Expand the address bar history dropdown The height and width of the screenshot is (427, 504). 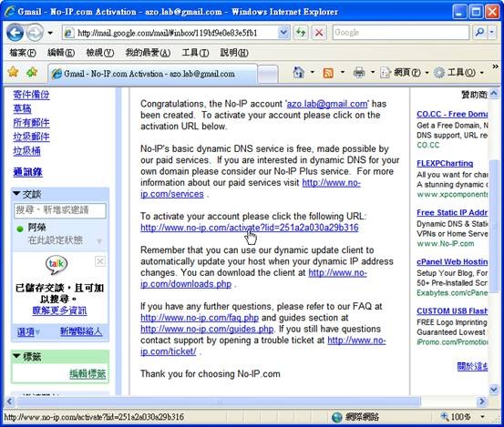click(x=283, y=33)
